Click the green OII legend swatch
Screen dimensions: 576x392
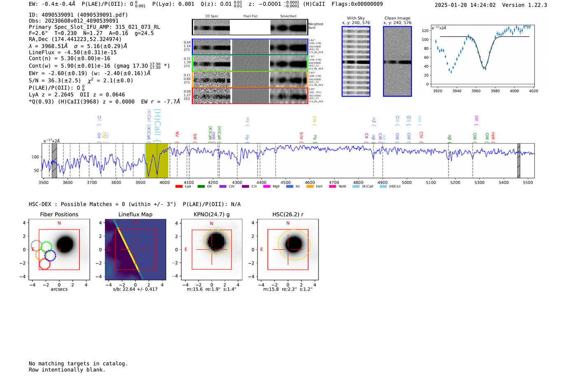[201, 186]
